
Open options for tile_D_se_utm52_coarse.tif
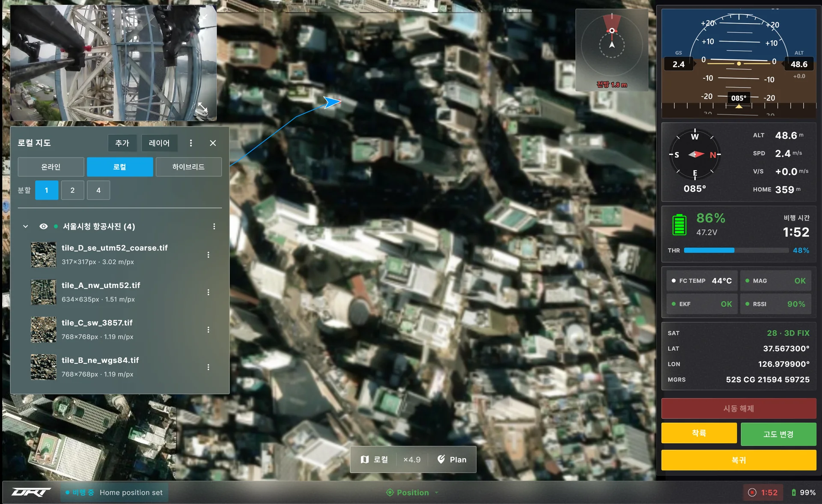coord(208,255)
